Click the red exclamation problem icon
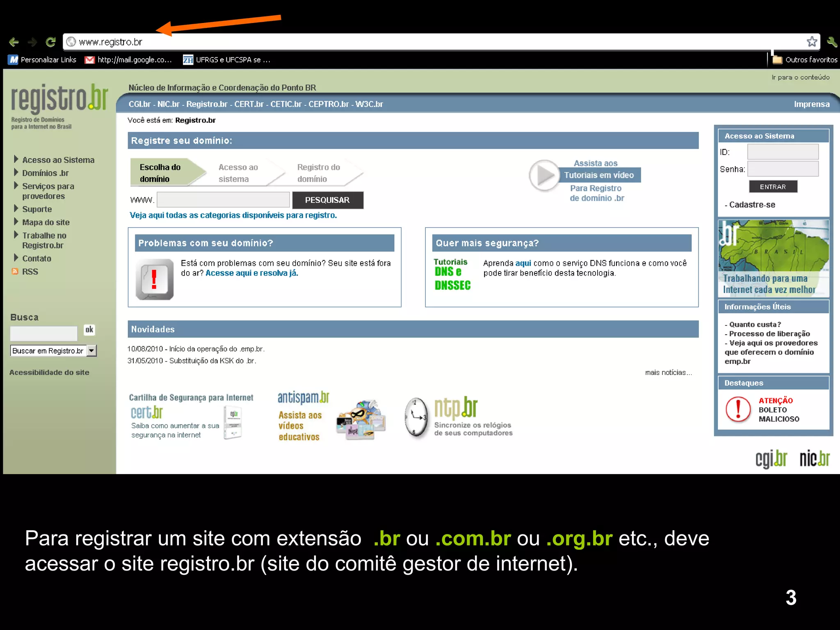Screen dimensions: 840x630 pyautogui.click(x=155, y=279)
